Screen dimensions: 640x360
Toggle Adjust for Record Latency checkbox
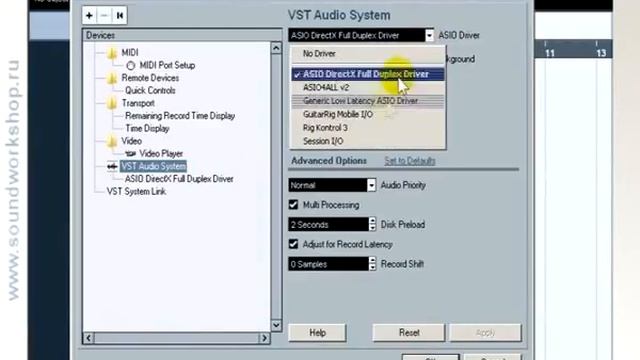pos(293,244)
